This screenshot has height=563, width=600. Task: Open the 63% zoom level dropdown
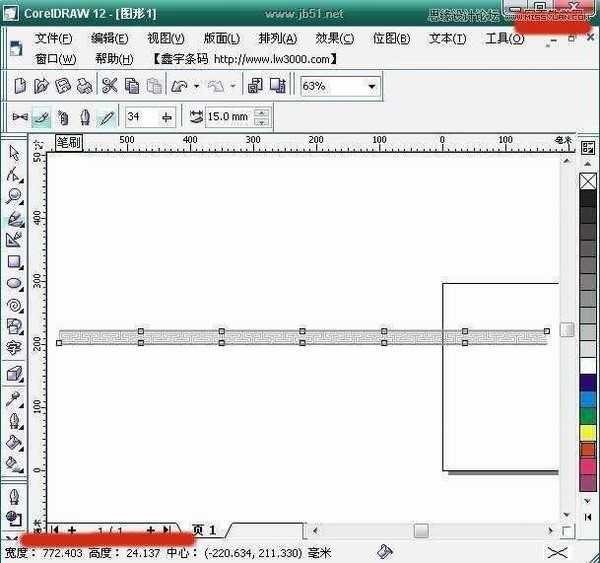(x=372, y=87)
